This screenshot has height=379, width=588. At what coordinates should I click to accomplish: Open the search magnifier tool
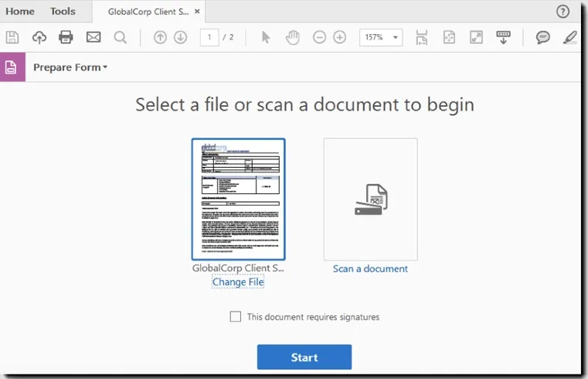click(120, 37)
